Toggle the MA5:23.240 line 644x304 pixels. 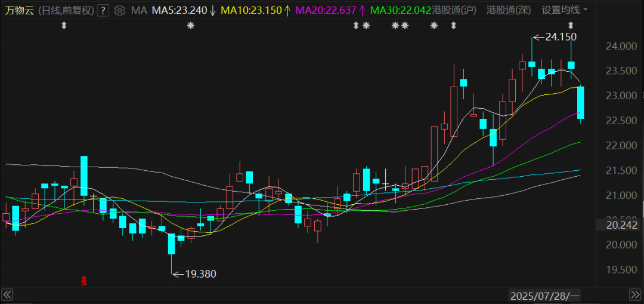(x=184, y=10)
